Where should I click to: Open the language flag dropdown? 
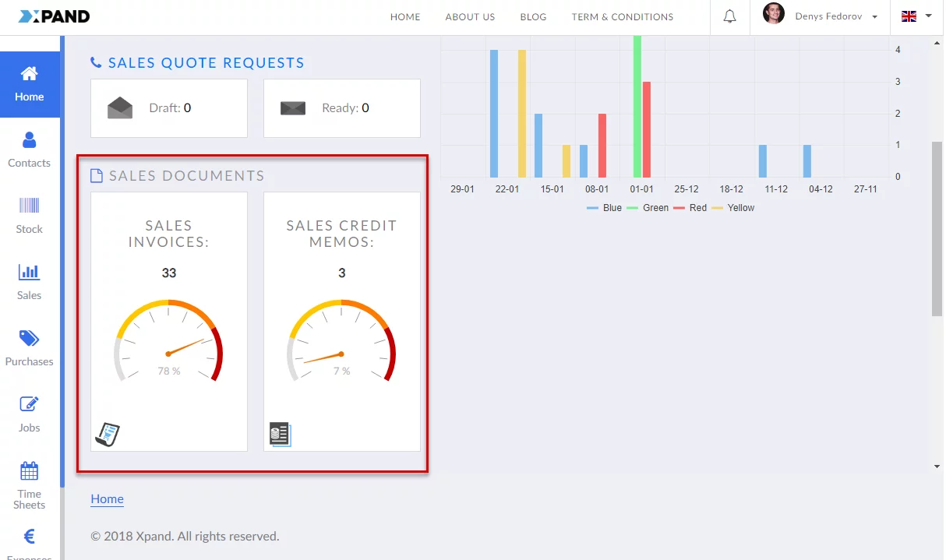tap(916, 16)
